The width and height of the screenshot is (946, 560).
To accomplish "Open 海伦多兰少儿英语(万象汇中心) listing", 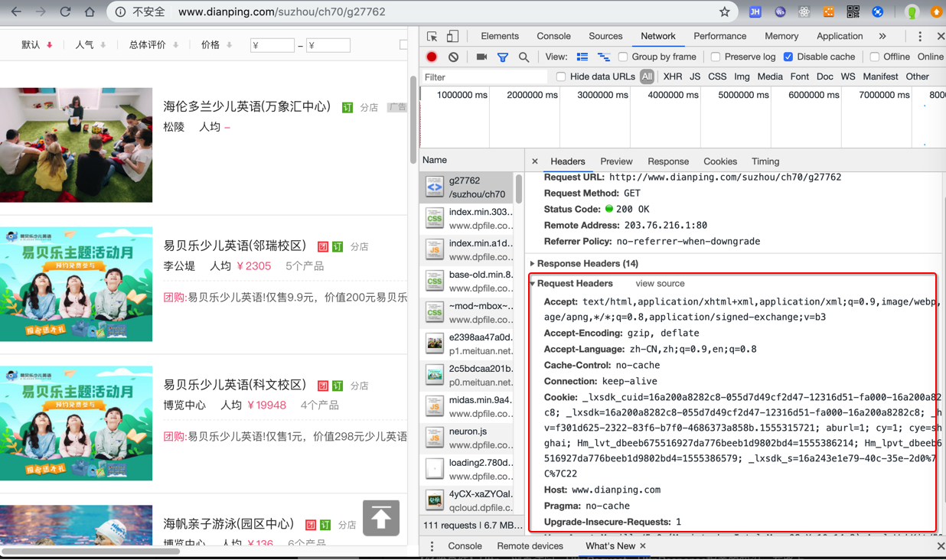I will pyautogui.click(x=246, y=106).
